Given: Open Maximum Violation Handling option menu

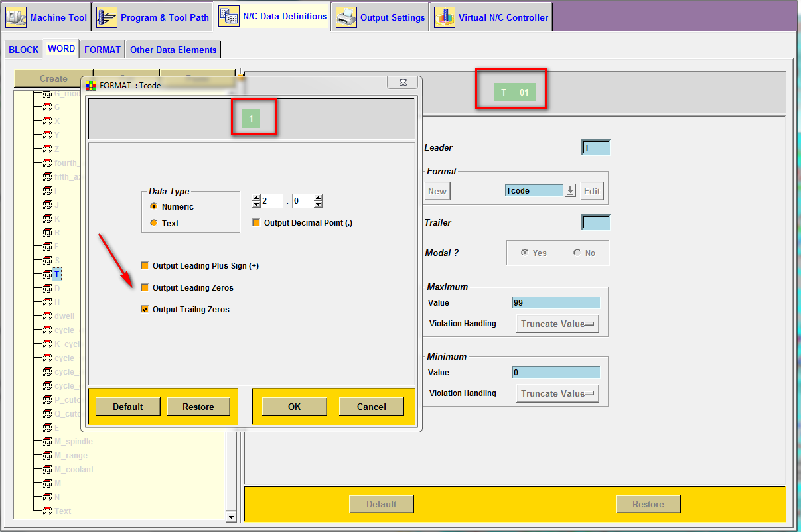Looking at the screenshot, I should point(557,324).
